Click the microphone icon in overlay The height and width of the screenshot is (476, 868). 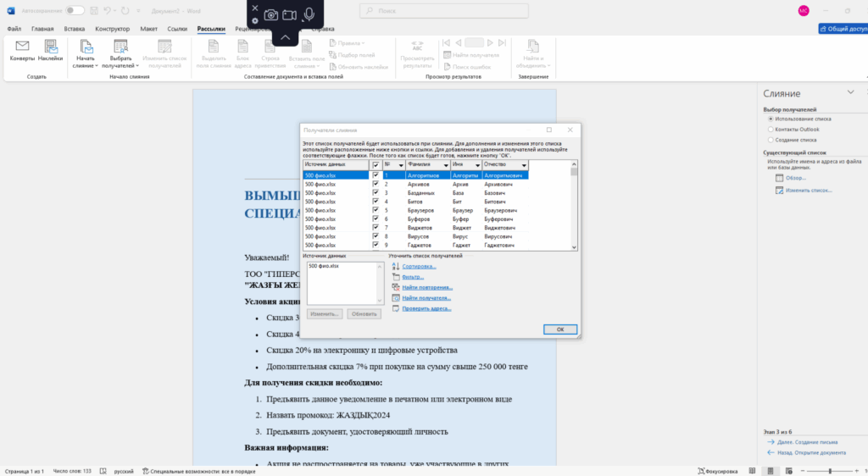coord(309,14)
